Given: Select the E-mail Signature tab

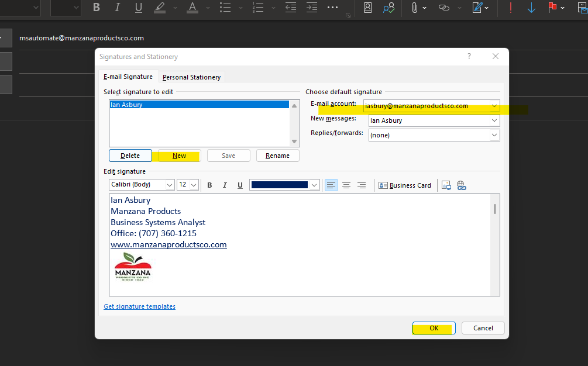Looking at the screenshot, I should pos(128,77).
